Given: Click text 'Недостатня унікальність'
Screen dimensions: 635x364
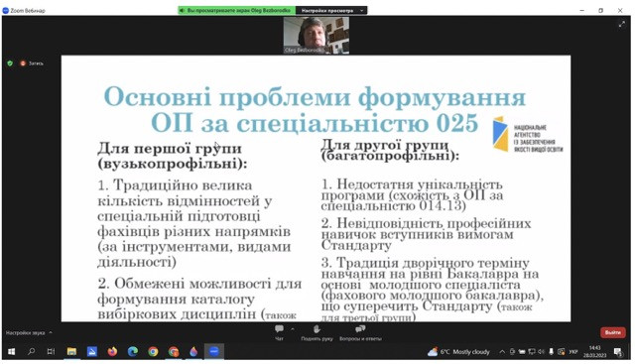Looking at the screenshot, I should pos(420,184).
